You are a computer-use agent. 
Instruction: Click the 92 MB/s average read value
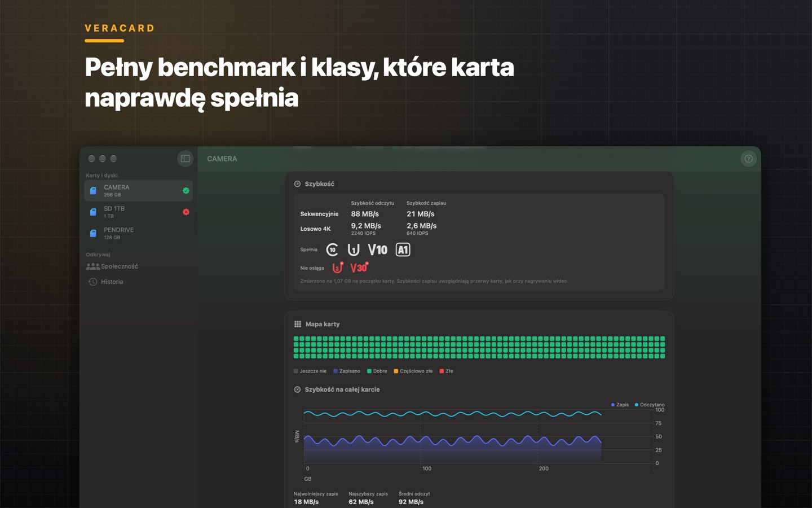tap(411, 502)
